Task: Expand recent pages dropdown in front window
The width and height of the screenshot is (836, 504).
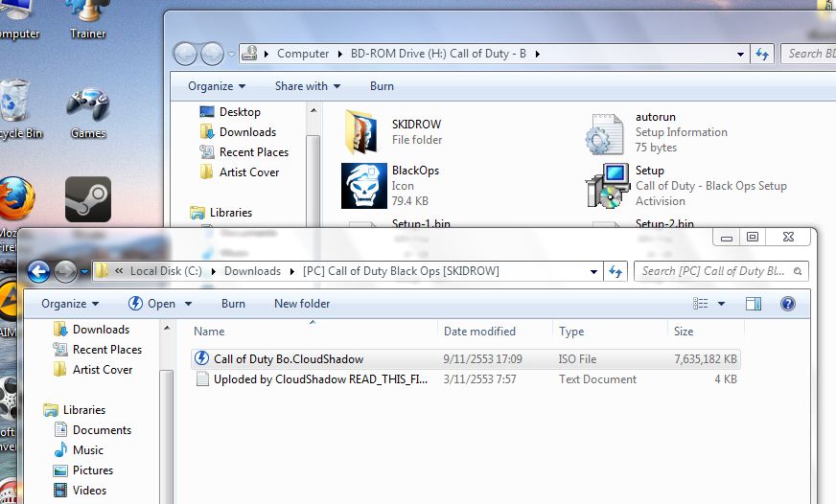Action: (84, 272)
